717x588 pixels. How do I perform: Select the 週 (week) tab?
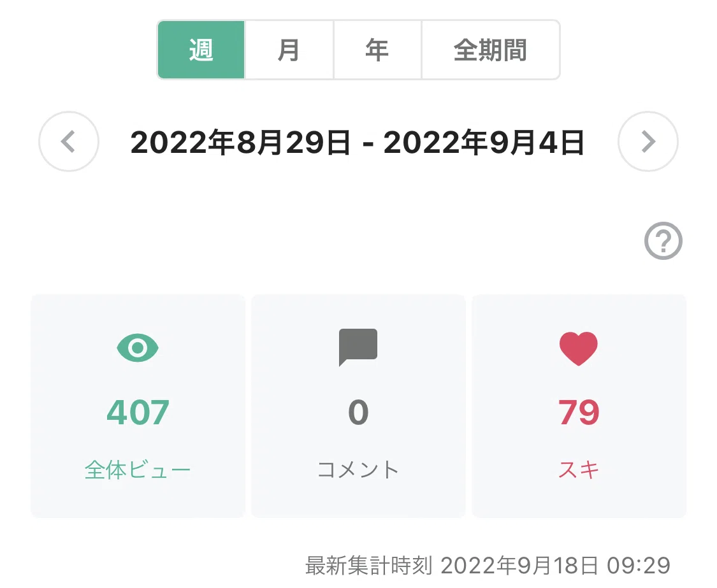(x=201, y=50)
